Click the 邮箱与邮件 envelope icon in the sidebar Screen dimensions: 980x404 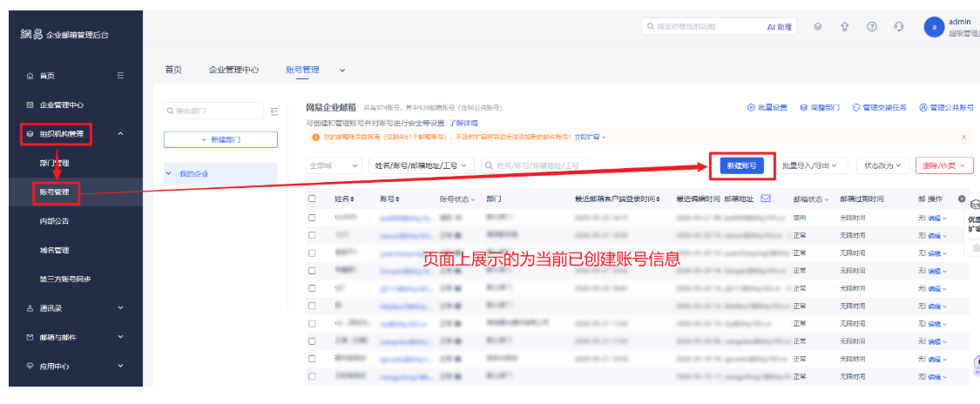pos(30,337)
